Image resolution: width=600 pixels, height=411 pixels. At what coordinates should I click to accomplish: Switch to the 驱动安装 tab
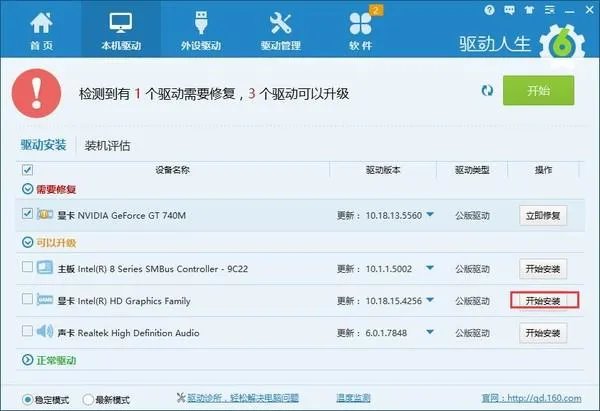44,145
